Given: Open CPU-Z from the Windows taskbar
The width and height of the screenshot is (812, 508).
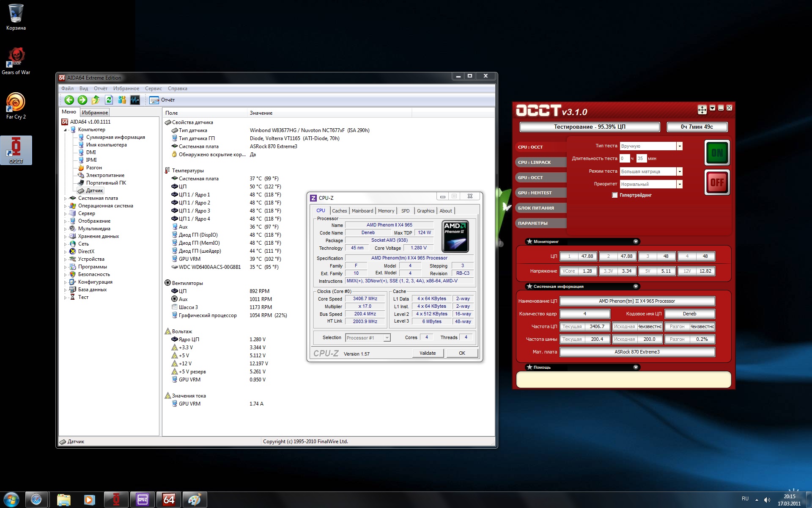Looking at the screenshot, I should [142, 500].
